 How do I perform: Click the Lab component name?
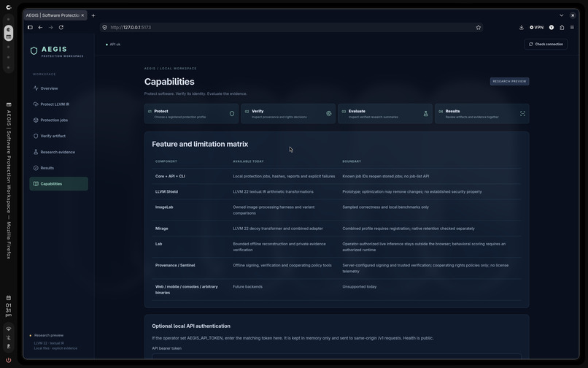click(x=158, y=244)
